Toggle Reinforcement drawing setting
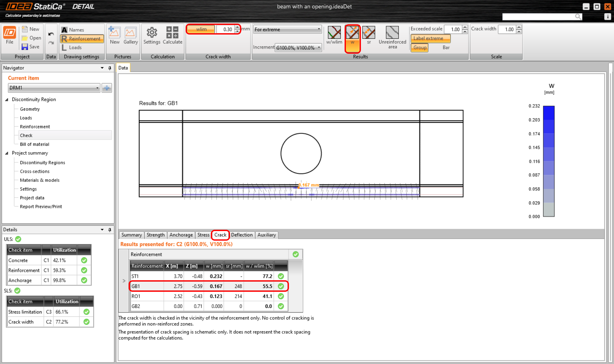The height and width of the screenshot is (364, 614). 82,39
